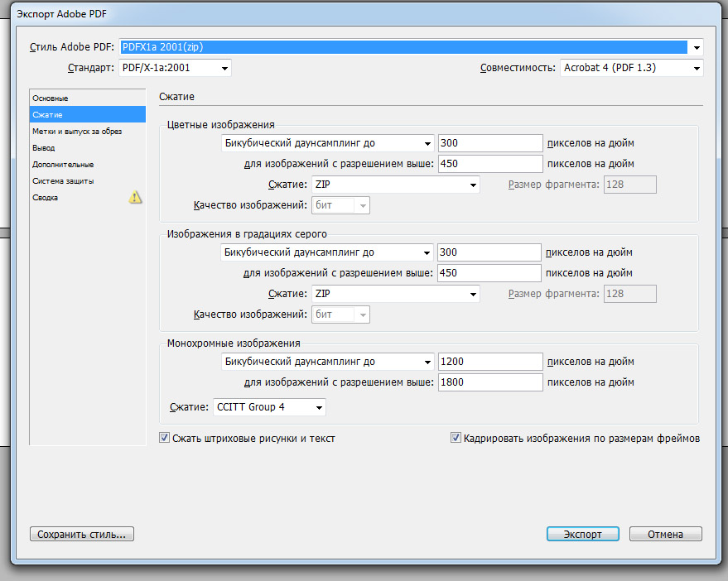Open the Стиль Adobe PDF dropdown
The image size is (728, 581).
pos(411,47)
